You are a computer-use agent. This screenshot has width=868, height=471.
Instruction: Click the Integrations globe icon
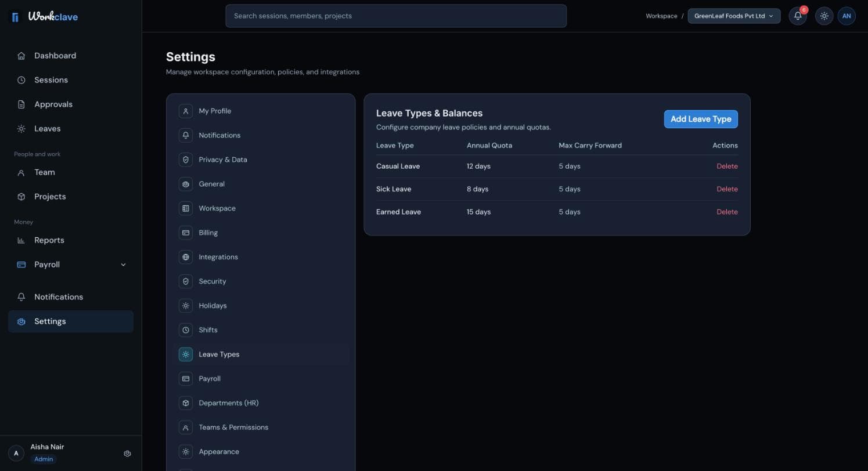(x=186, y=257)
